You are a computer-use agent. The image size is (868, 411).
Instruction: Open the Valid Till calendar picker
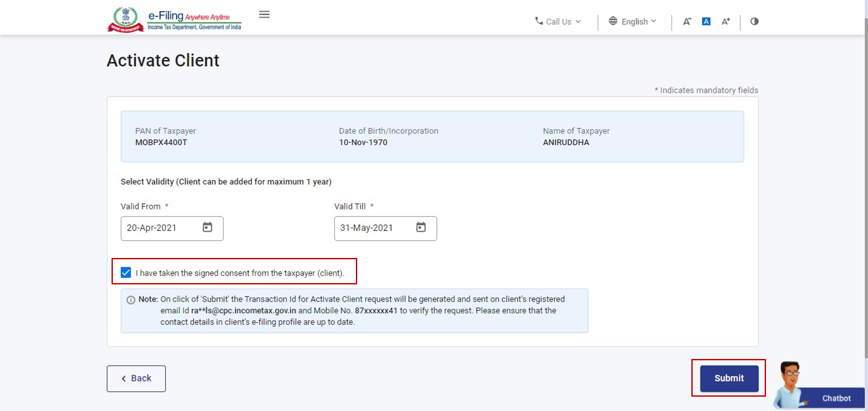pyautogui.click(x=421, y=227)
